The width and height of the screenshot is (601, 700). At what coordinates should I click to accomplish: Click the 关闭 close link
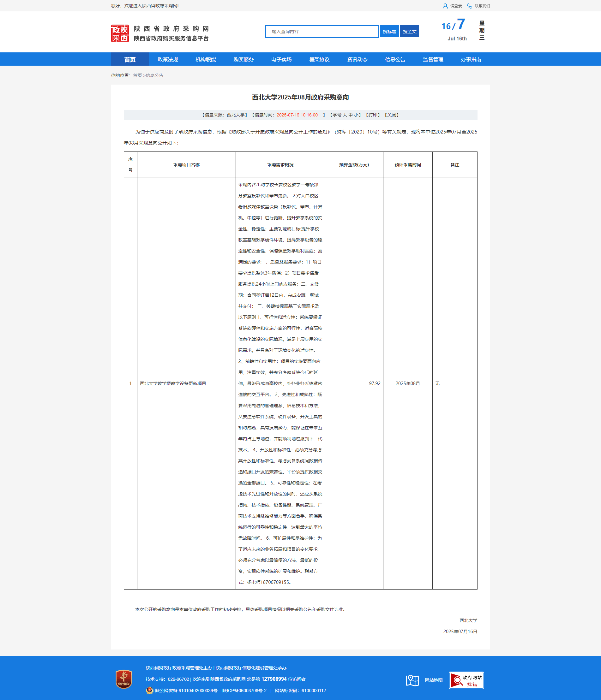(392, 115)
